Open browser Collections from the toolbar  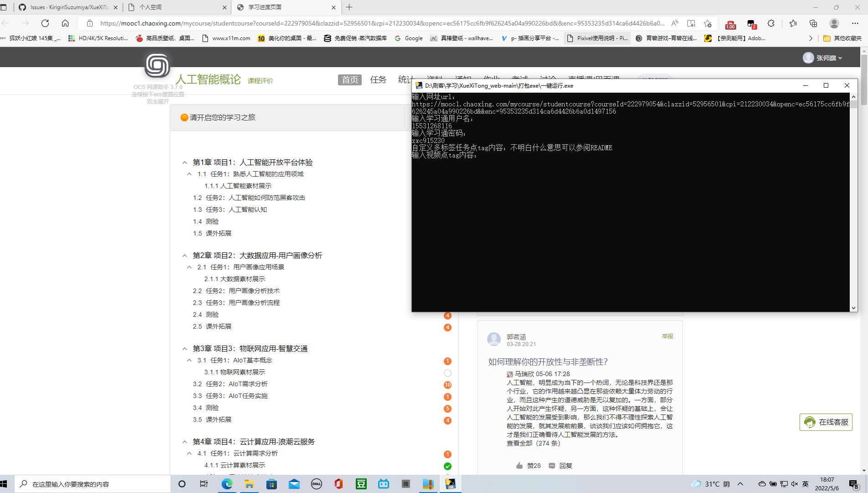813,23
